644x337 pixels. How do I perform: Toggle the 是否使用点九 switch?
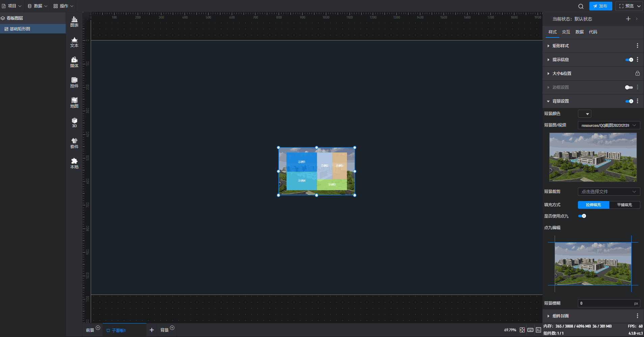point(582,216)
